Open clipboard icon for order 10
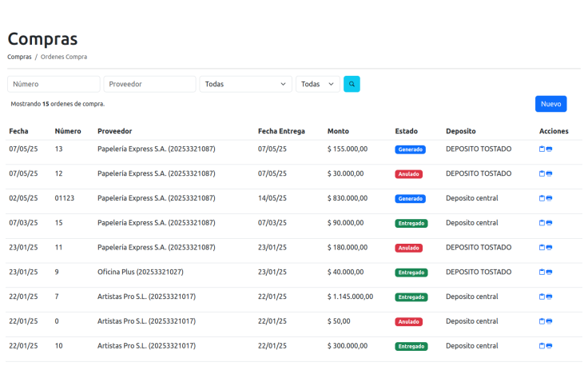This screenshot has height=386, width=588. point(542,346)
